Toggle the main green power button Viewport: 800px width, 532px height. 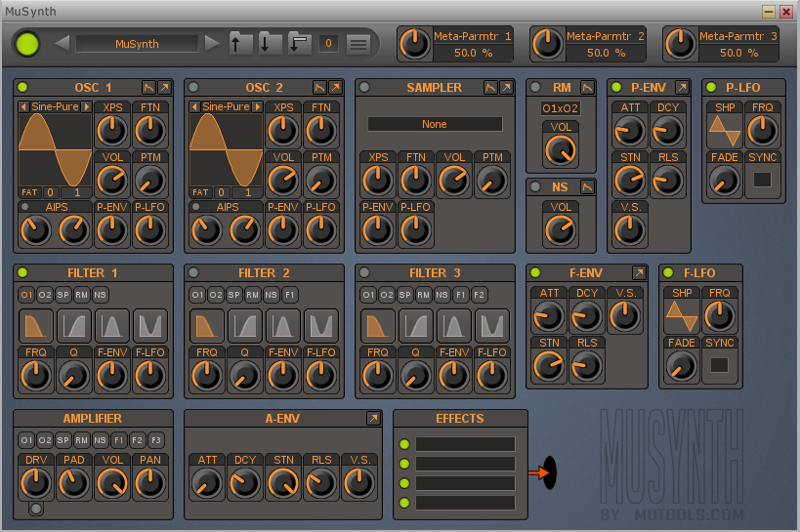(27, 44)
